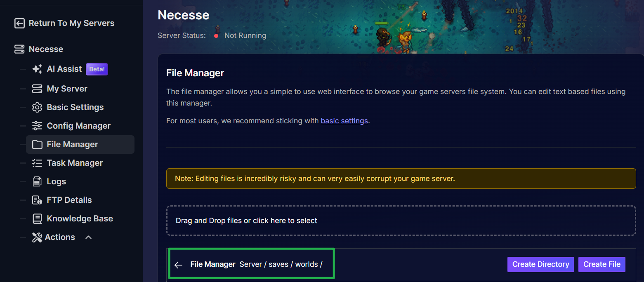This screenshot has height=282, width=644.
Task: Open the Actions menu item
Action: pos(60,237)
